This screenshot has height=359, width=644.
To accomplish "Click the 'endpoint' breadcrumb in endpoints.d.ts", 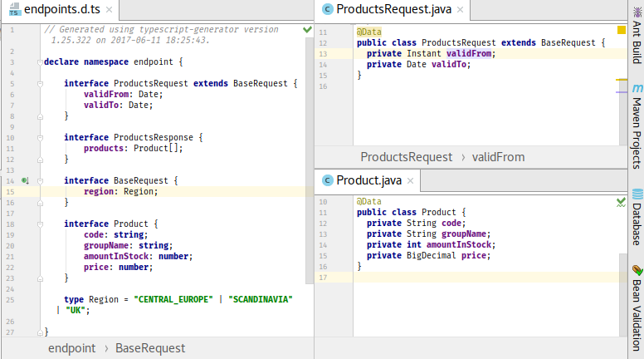I will click(x=72, y=348).
